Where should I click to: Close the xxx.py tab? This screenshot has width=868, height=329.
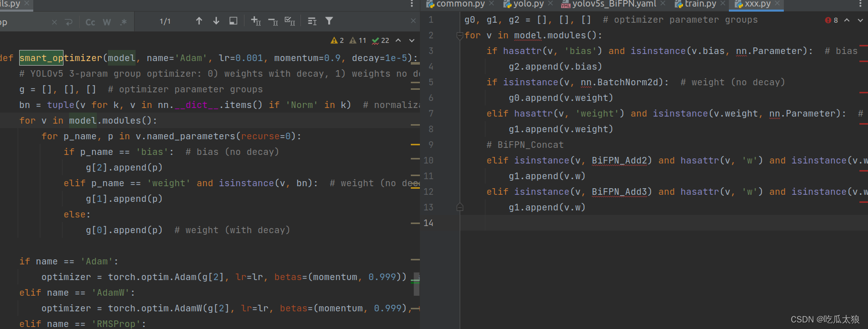pyautogui.click(x=777, y=4)
